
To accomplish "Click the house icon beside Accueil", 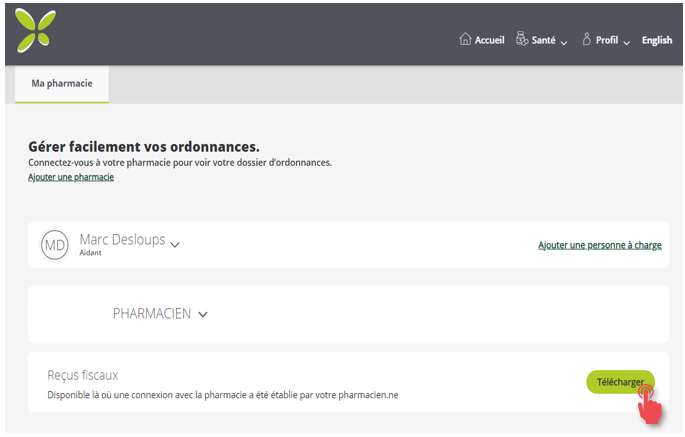I will click(465, 40).
